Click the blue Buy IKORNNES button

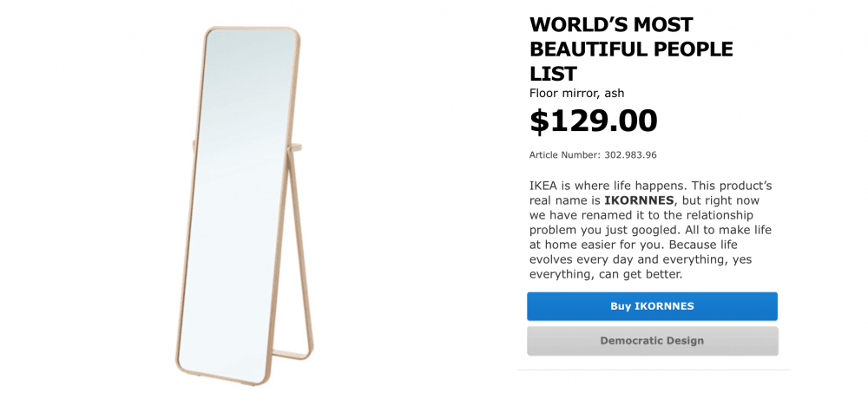(652, 306)
